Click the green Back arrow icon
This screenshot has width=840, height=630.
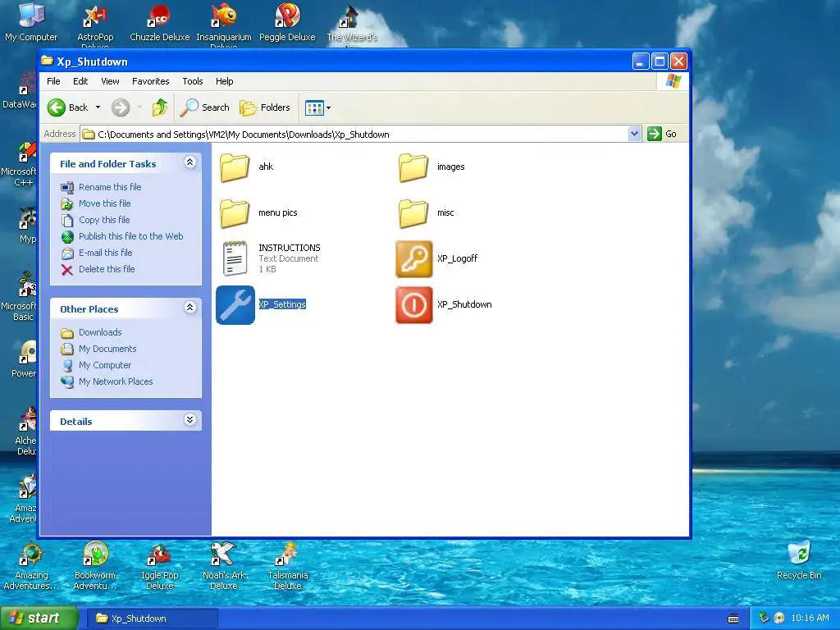[x=57, y=107]
